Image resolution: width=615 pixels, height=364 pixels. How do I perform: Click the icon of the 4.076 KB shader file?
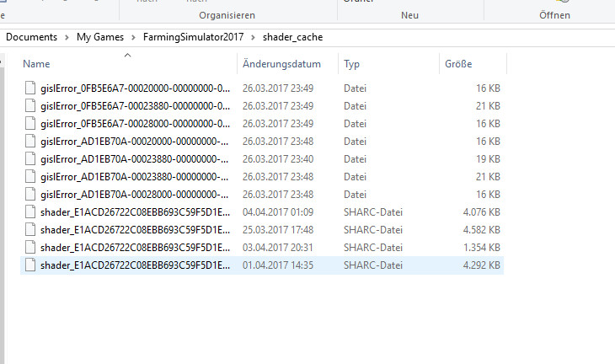pyautogui.click(x=31, y=211)
